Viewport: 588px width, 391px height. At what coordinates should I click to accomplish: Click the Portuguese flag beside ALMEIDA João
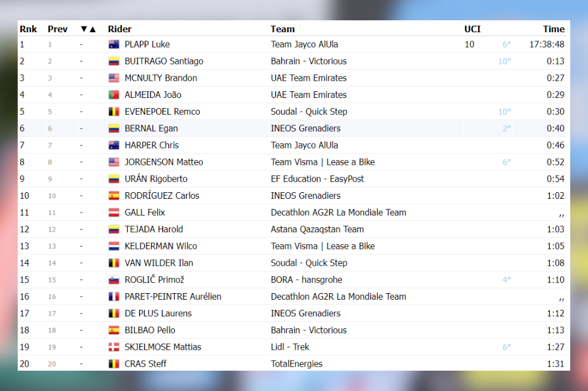pyautogui.click(x=114, y=95)
